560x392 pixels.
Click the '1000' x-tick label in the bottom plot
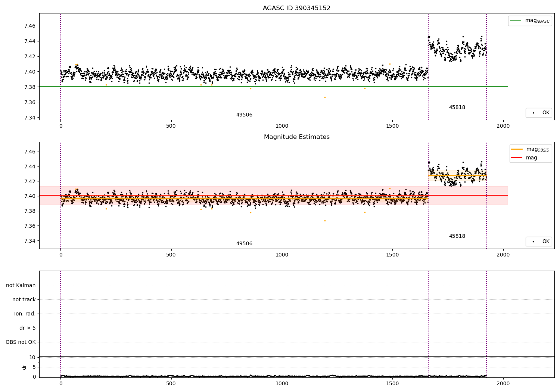coord(282,383)
